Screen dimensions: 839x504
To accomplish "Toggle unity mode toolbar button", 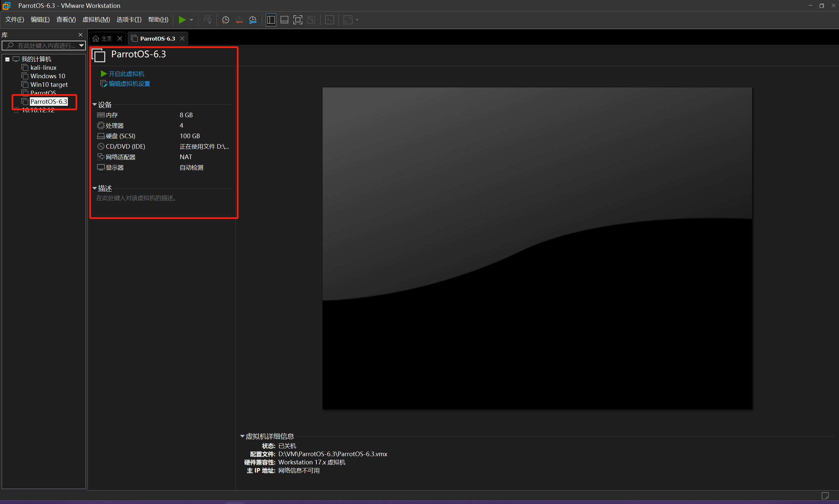I will [x=311, y=20].
